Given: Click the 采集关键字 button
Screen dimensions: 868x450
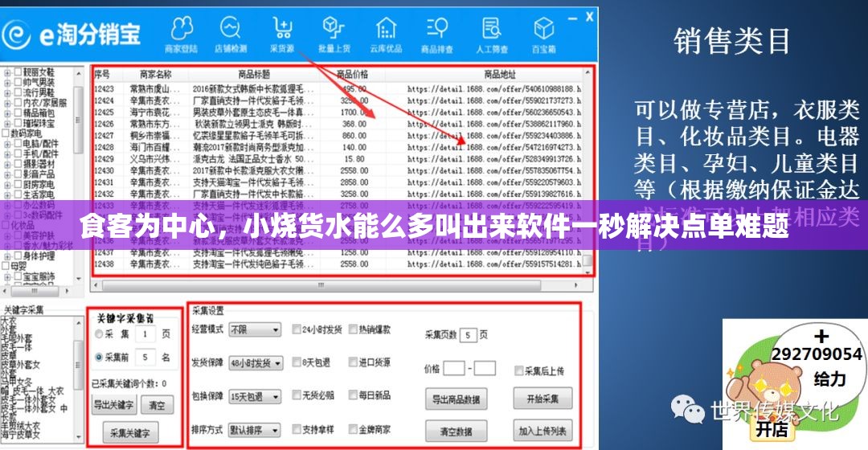Looking at the screenshot, I should (x=130, y=433).
